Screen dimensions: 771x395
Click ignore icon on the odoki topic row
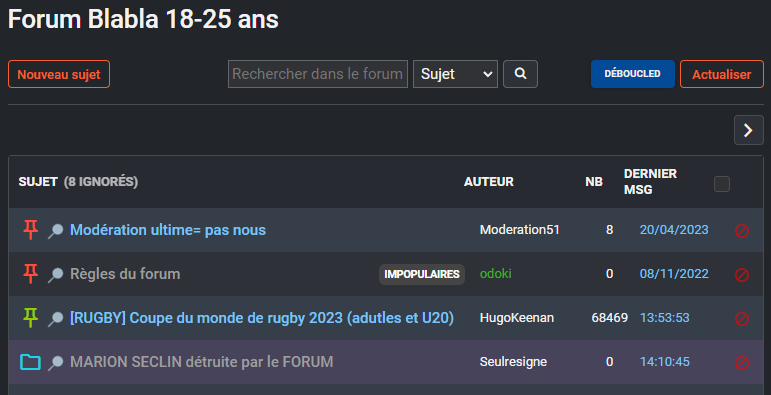741,274
